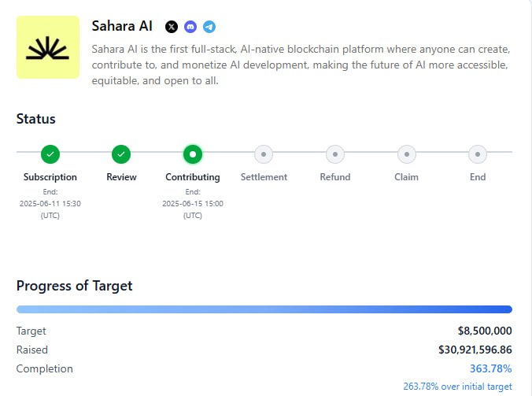The width and height of the screenshot is (532, 396).
Task: Click the $30,921,596.86 raised amount
Action: (x=475, y=350)
